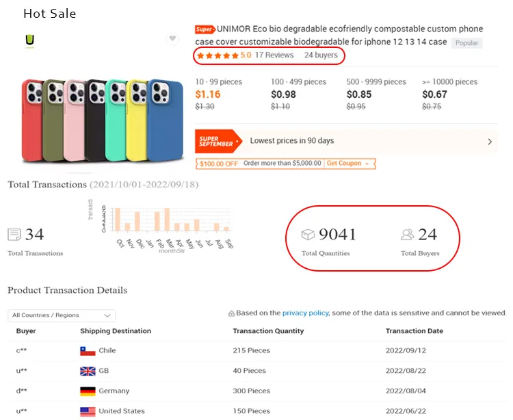Click the United States flag icon
513x420 pixels.
[88, 411]
